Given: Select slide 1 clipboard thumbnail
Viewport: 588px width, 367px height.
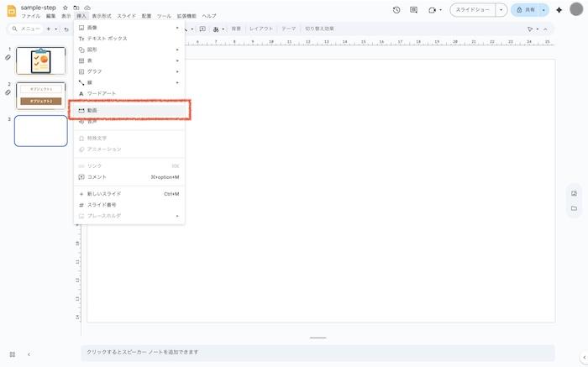Looking at the screenshot, I should point(41,60).
